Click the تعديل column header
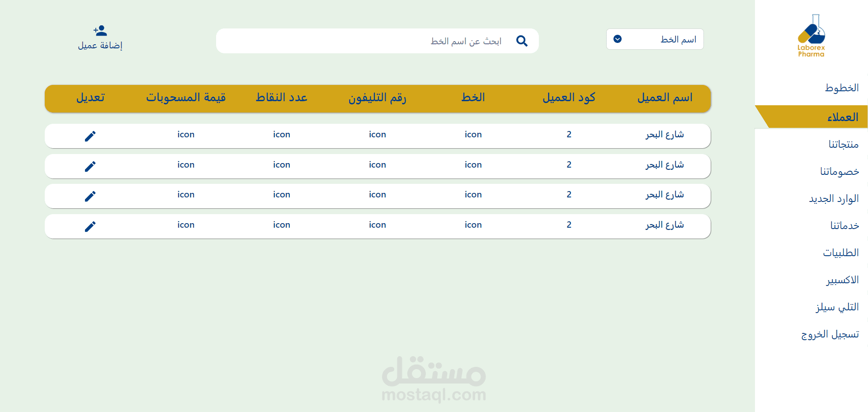This screenshot has width=868, height=412. pyautogui.click(x=90, y=98)
